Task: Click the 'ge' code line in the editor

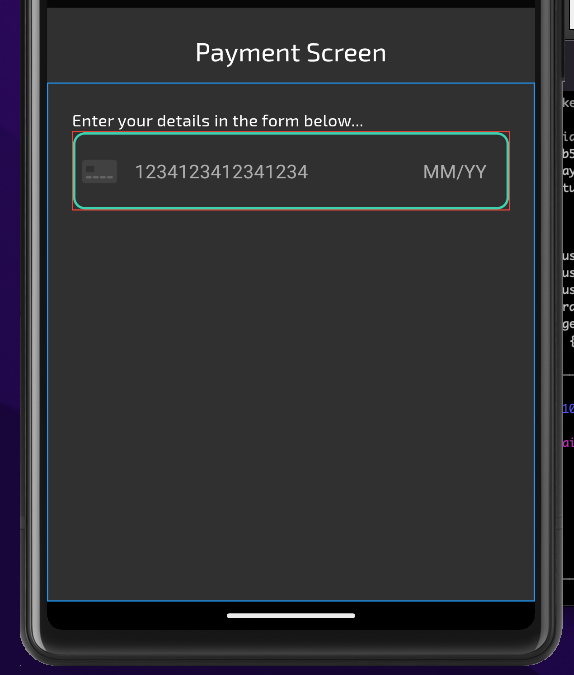Action: coord(568,324)
